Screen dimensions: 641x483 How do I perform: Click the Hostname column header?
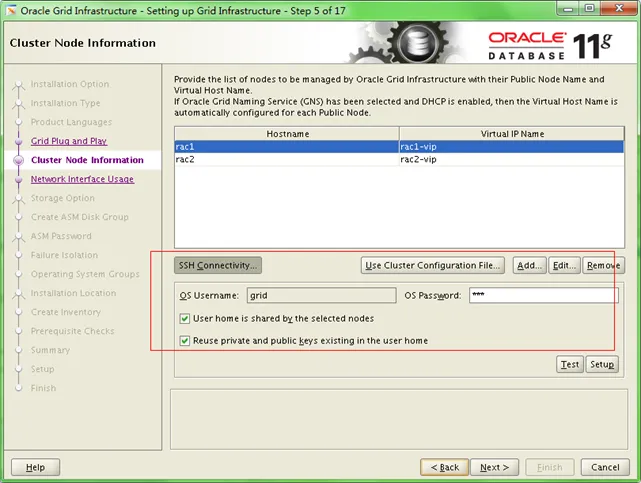287,134
